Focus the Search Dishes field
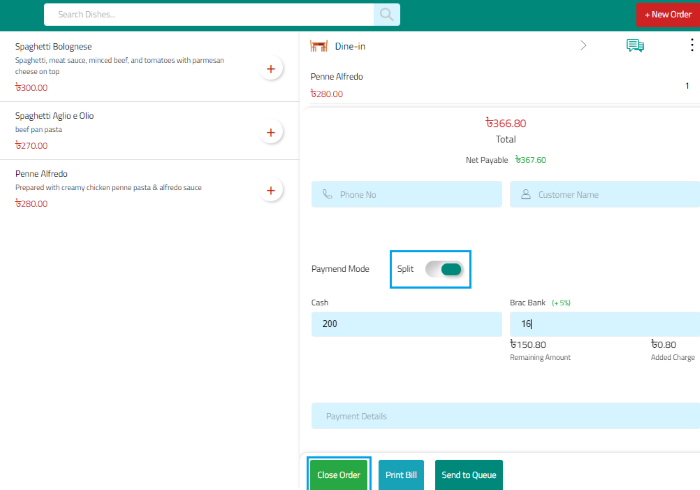This screenshot has width=700, height=490. click(x=210, y=15)
